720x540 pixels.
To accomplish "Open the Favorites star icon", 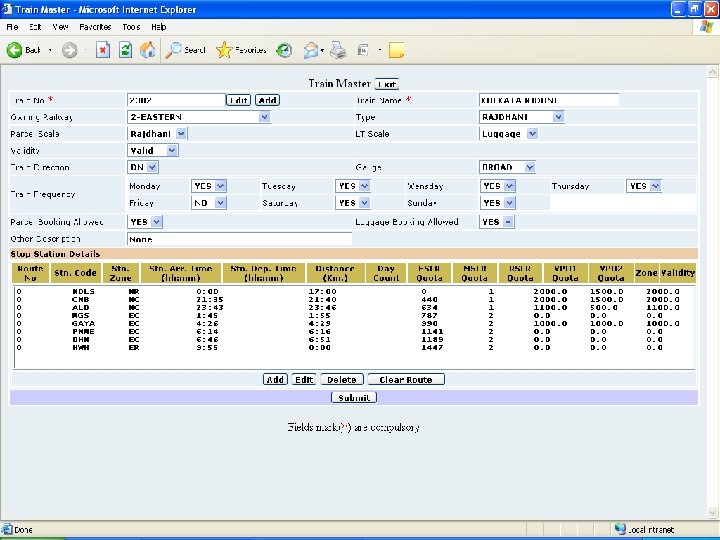I will click(x=225, y=50).
